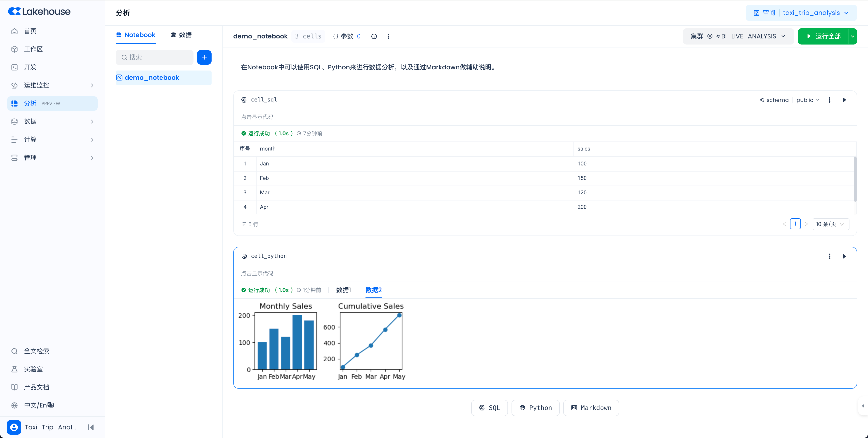Show the hidden code in cell_sql
Image resolution: width=868 pixels, height=438 pixels.
pos(257,117)
